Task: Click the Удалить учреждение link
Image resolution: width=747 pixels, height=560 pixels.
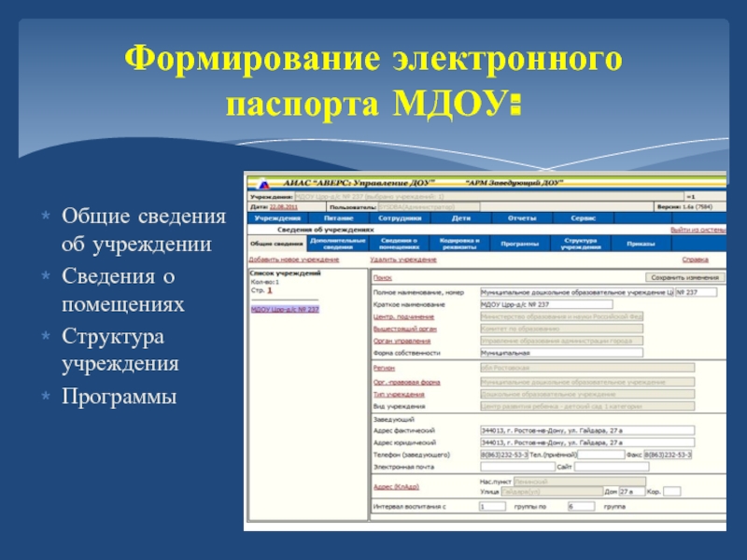Action: 403,259
